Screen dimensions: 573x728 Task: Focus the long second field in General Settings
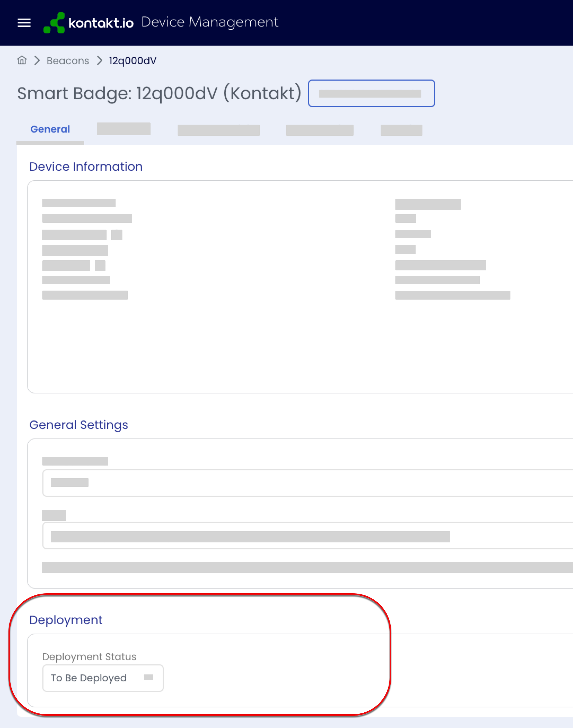pos(308,536)
